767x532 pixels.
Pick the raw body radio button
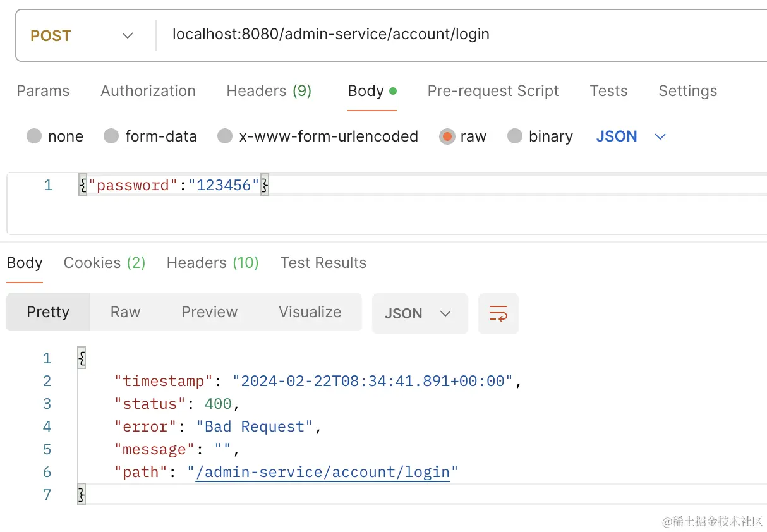(x=447, y=136)
